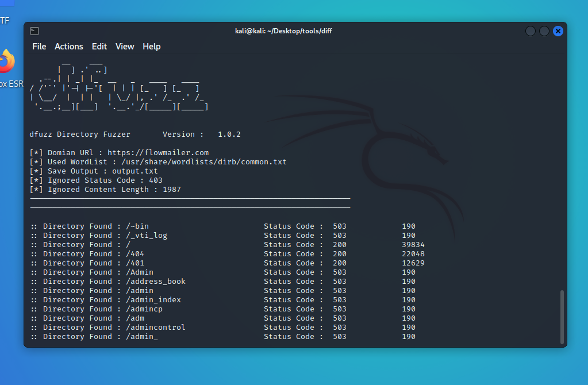
Task: Click the terminal vertical scrollbar
Action: pos(562,317)
